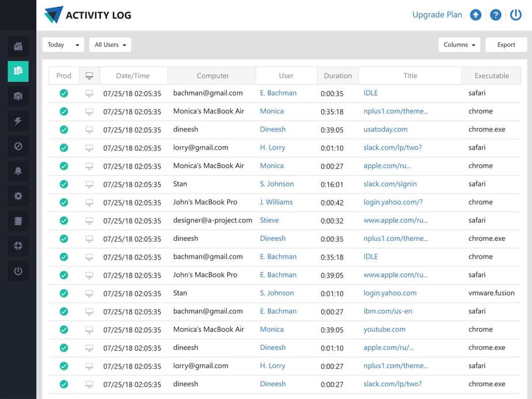
Task: Open real-time activity via the lightning icon
Action: tap(17, 121)
